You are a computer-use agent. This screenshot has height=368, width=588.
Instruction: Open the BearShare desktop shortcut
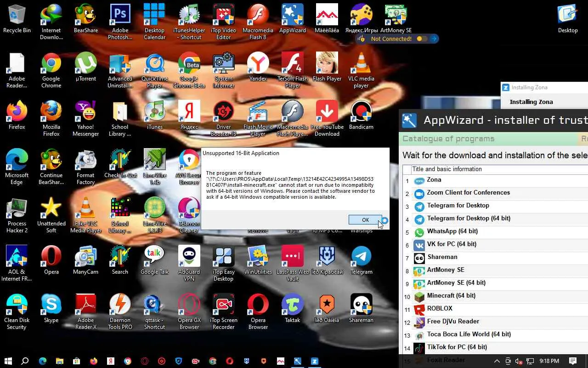pyautogui.click(x=86, y=19)
